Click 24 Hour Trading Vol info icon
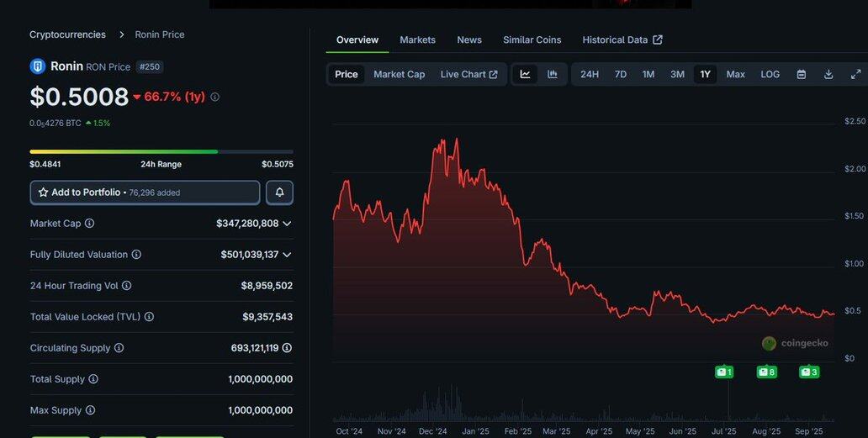Viewport: 868px width, 438px height. point(127,285)
